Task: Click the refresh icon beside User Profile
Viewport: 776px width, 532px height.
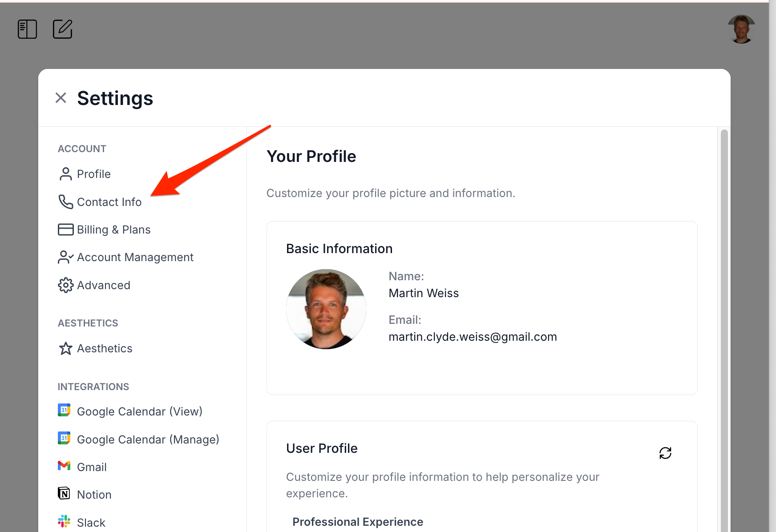Action: pos(665,453)
